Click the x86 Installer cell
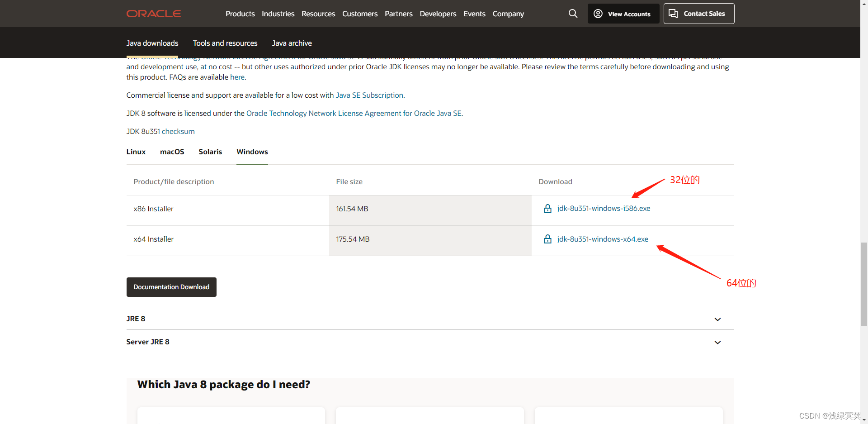The height and width of the screenshot is (424, 868). pos(154,209)
